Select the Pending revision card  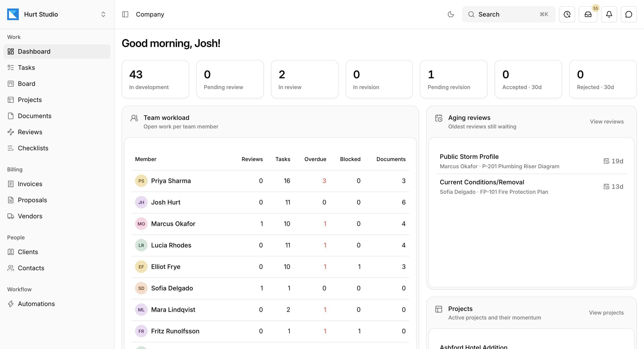pyautogui.click(x=453, y=79)
